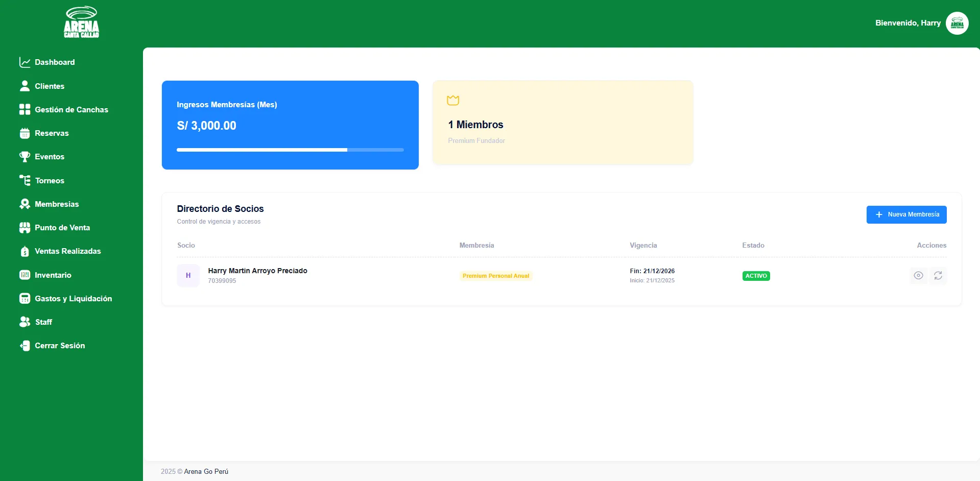Click the Clientes person icon
Image resolution: width=980 pixels, height=481 pixels.
coord(25,86)
